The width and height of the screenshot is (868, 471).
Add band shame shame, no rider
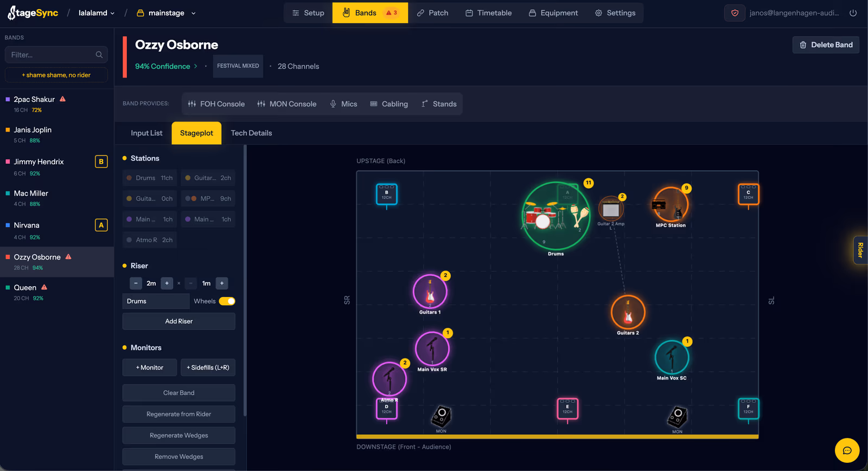pyautogui.click(x=56, y=75)
